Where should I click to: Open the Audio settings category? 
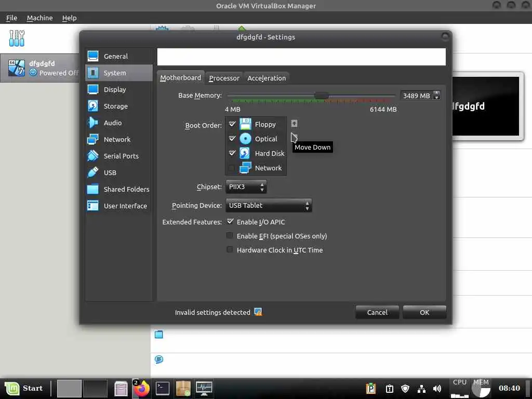coord(119,123)
